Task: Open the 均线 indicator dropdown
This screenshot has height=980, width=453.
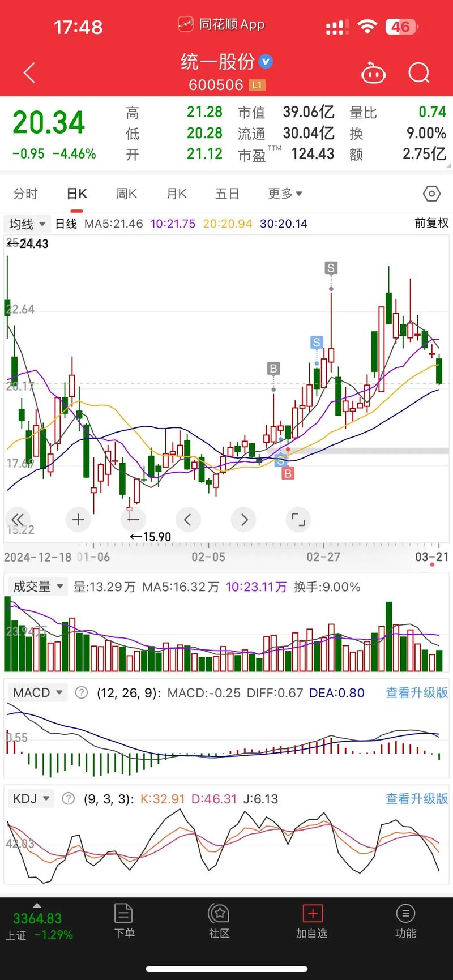Action: (27, 224)
